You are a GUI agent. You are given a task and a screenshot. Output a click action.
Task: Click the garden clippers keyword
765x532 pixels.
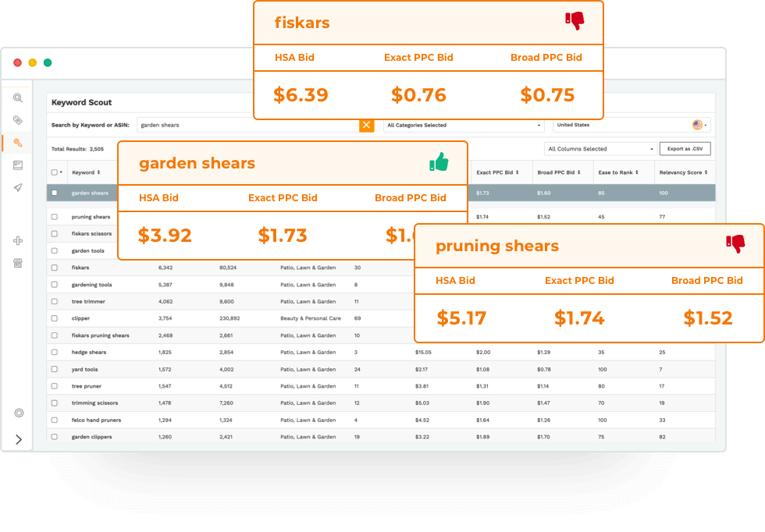point(92,437)
